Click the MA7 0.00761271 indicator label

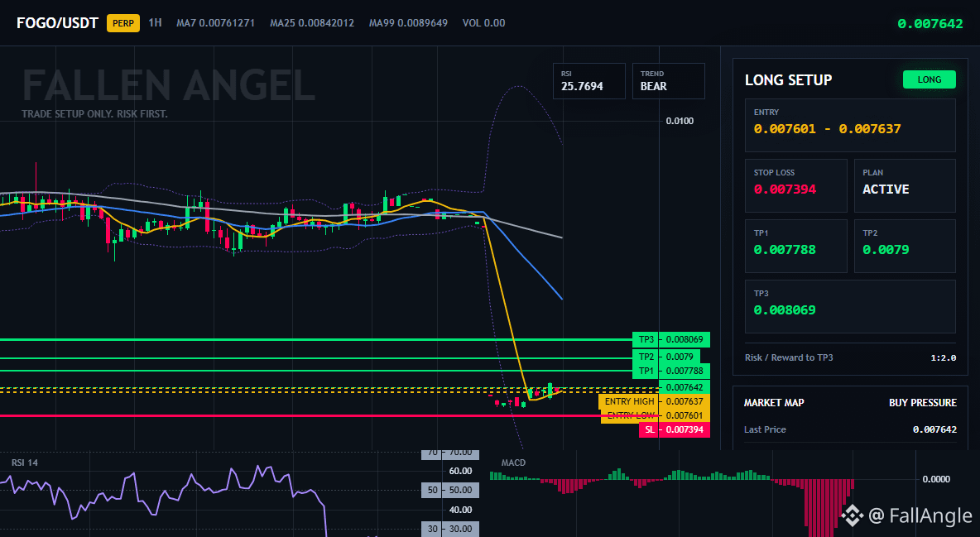coord(216,23)
